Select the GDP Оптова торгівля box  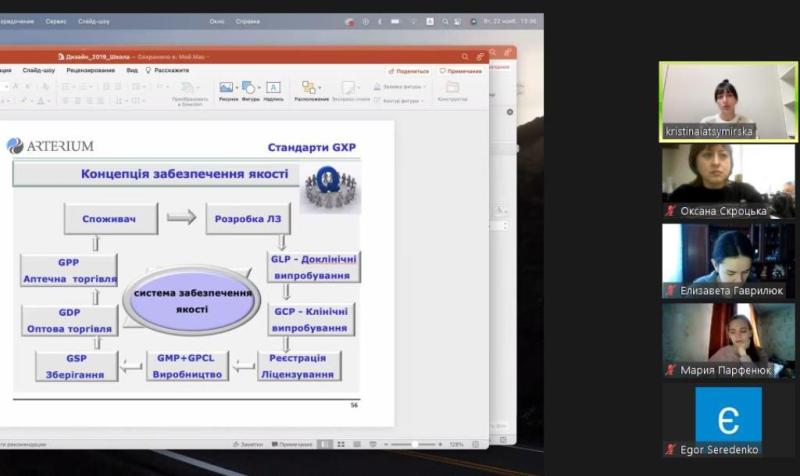pos(69,320)
